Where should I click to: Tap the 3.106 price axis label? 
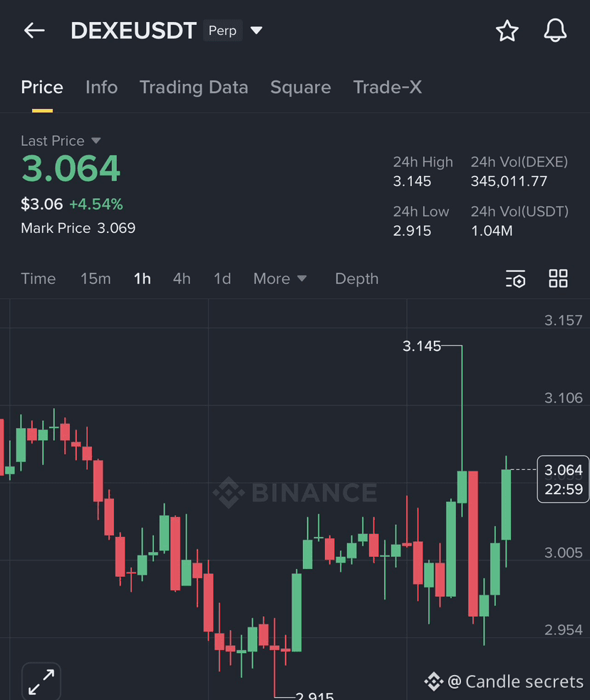coord(563,398)
